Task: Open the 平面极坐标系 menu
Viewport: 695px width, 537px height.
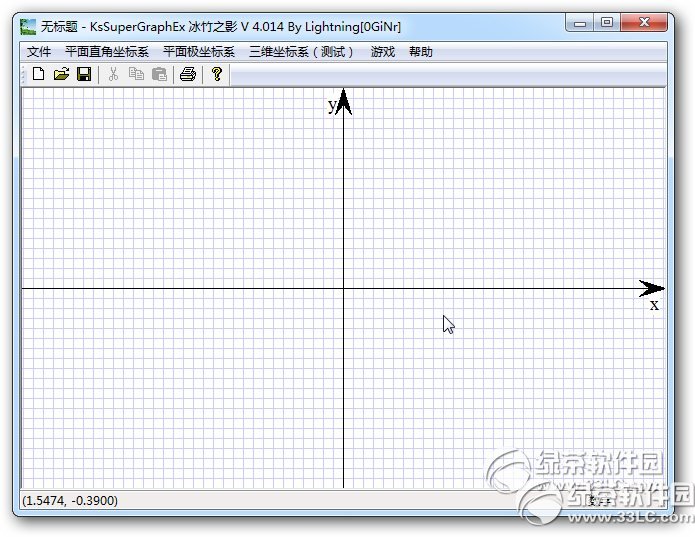Action: point(199,52)
